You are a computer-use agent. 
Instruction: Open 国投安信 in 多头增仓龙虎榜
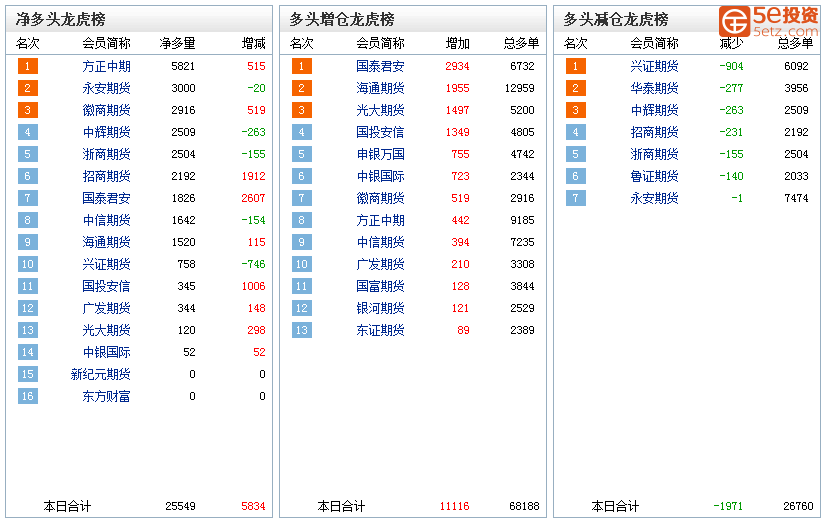click(x=380, y=132)
